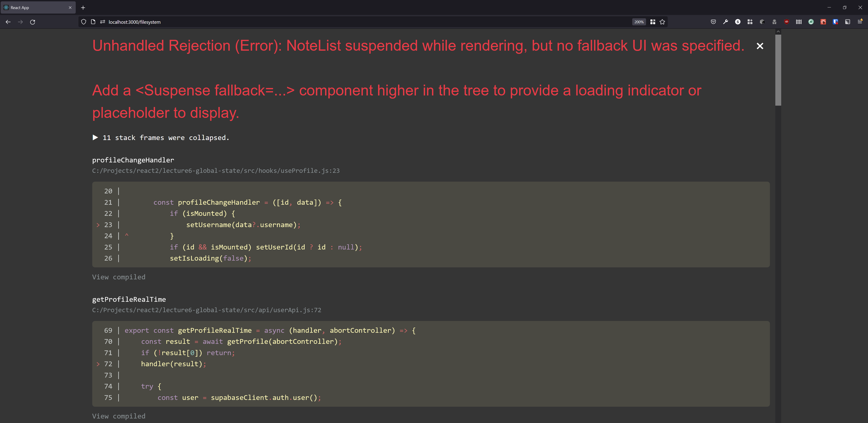
Task: Open a new browser tab
Action: tap(83, 7)
